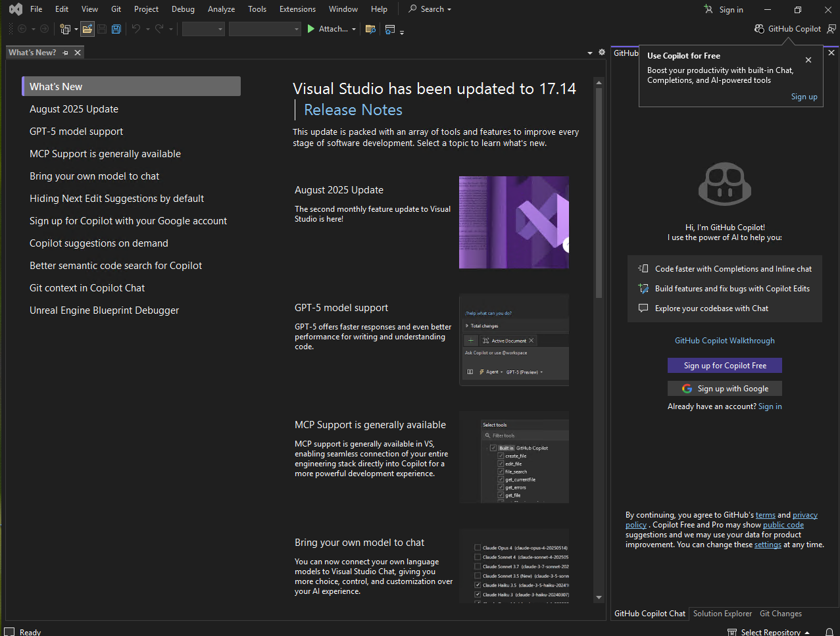Click the Select Repository source control icon

point(732,632)
